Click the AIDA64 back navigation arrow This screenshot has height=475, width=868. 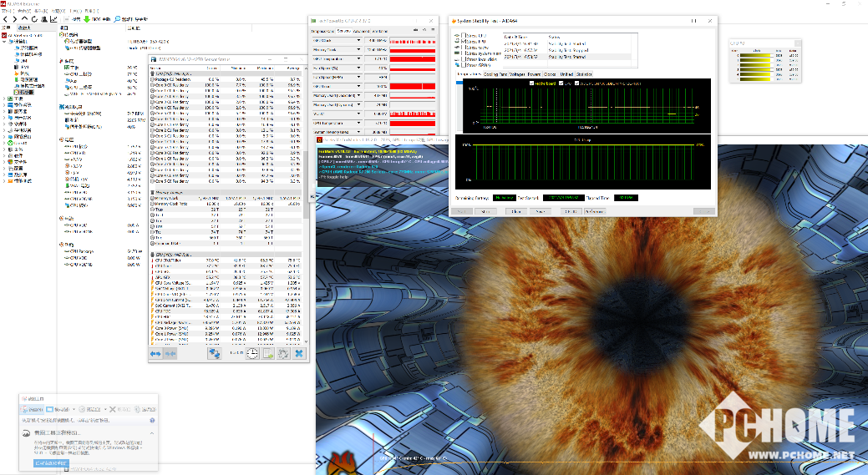click(6, 19)
